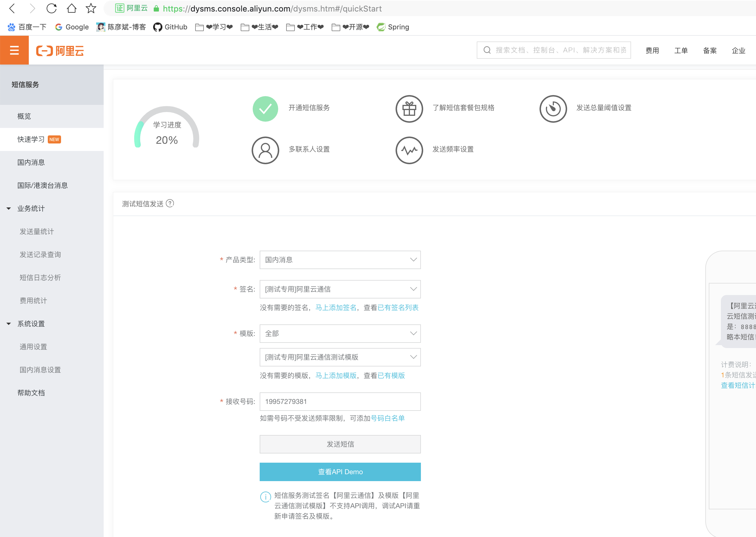The image size is (756, 537).
Task: Open the 签名 dropdown
Action: 340,289
